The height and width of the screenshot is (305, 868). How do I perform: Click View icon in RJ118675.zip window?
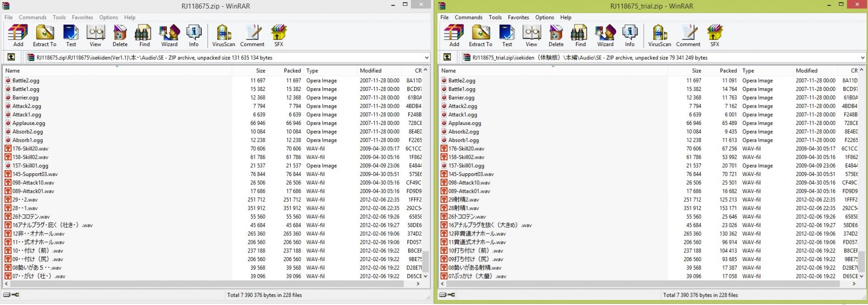tap(95, 36)
